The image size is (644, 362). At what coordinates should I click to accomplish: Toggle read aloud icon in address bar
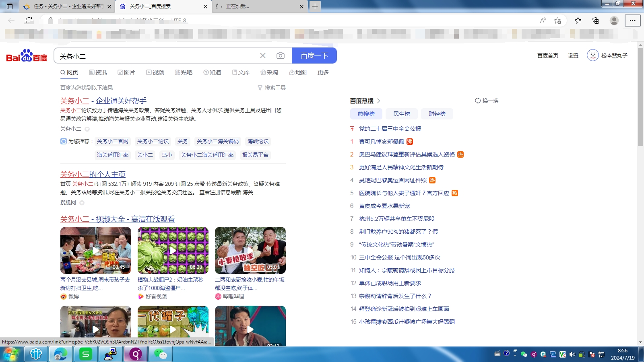click(x=543, y=21)
